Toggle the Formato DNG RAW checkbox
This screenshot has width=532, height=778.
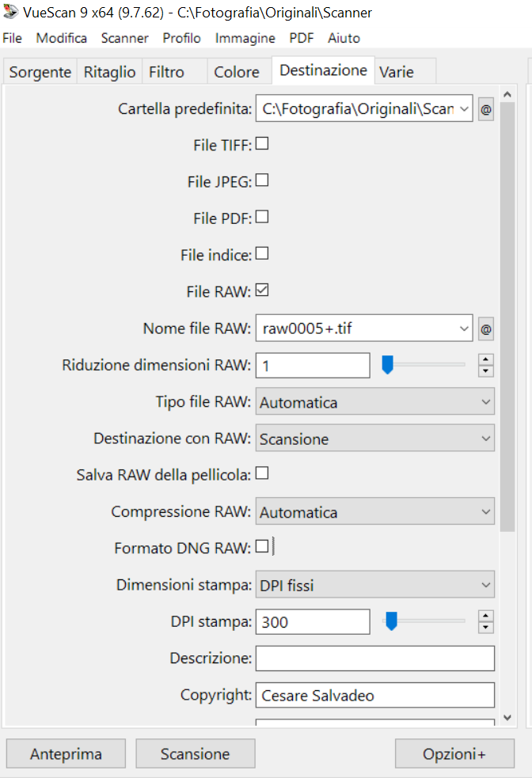261,546
